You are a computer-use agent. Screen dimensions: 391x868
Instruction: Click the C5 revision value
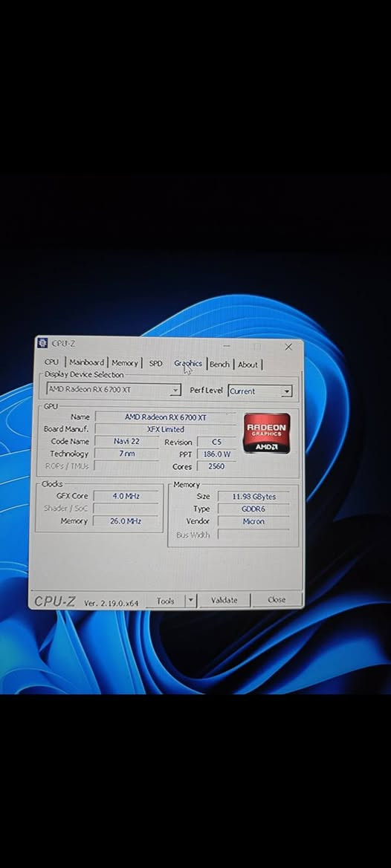[216, 442]
